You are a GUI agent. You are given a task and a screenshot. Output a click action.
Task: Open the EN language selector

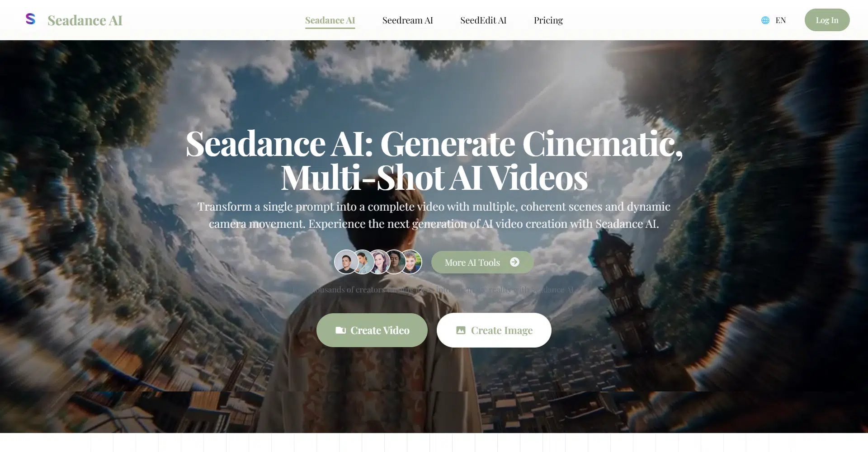[x=780, y=20]
